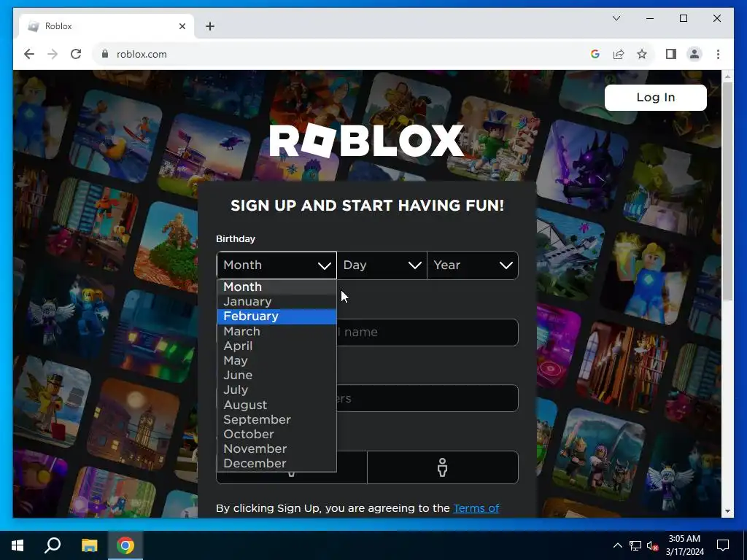Click the Log In button
The width and height of the screenshot is (747, 560).
point(655,98)
